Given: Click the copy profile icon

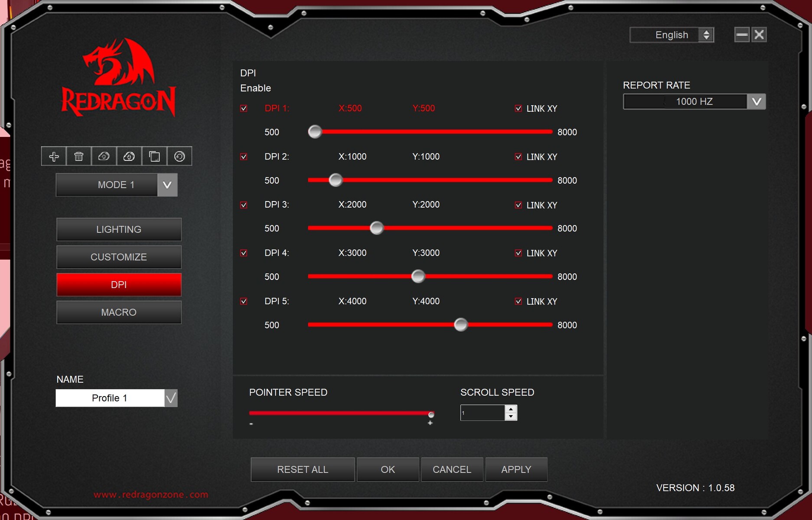Looking at the screenshot, I should [x=154, y=156].
